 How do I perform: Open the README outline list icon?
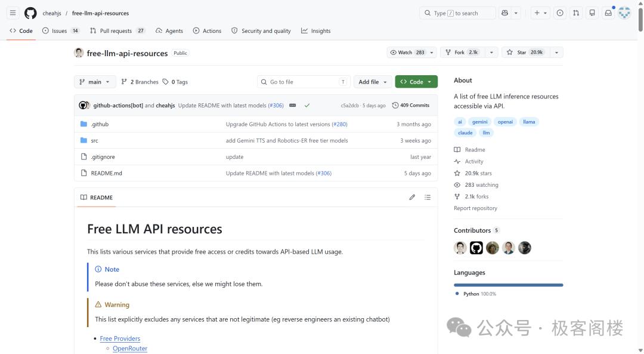[x=428, y=198]
